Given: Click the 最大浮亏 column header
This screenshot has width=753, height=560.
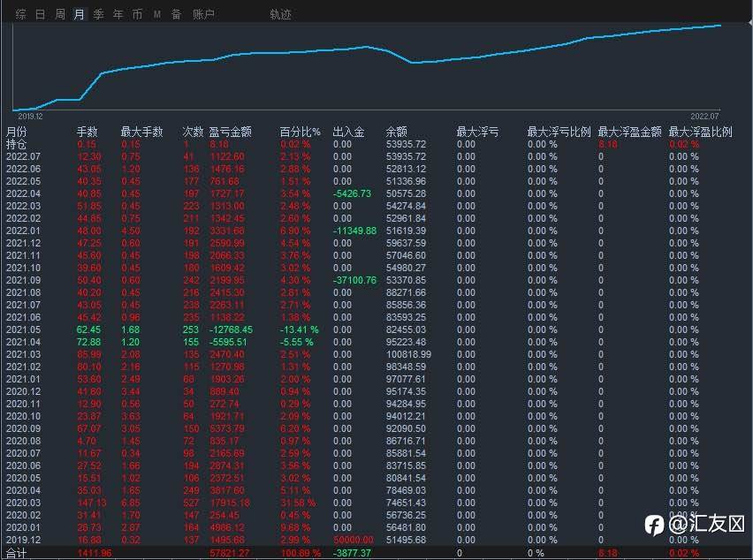Looking at the screenshot, I should pos(477,132).
